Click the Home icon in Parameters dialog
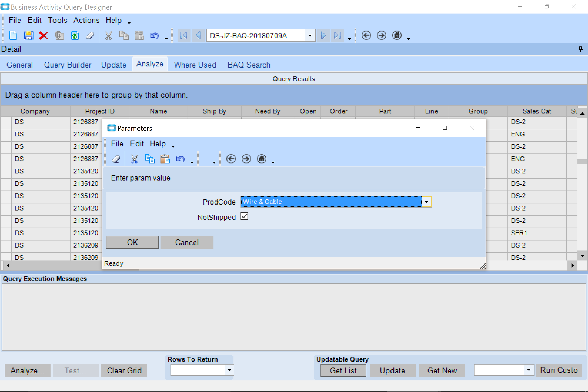The image size is (588, 392). click(261, 159)
